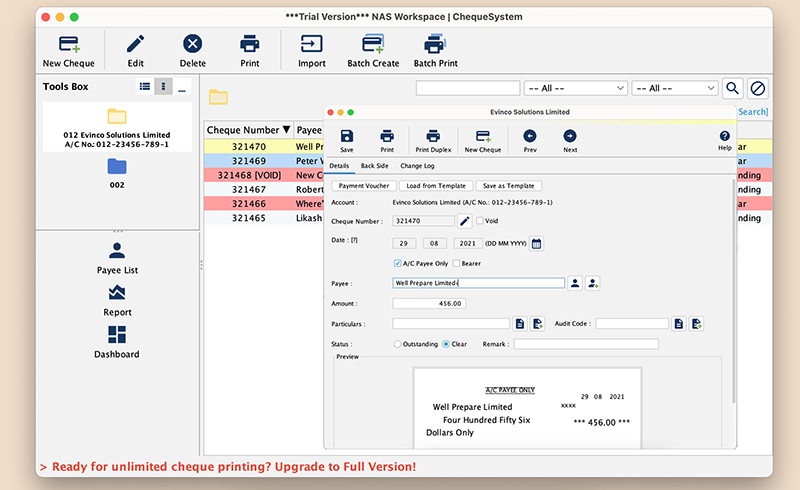The width and height of the screenshot is (800, 490).
Task: Select the 012 Evinco Solutions Limited account folder
Action: [x=117, y=127]
